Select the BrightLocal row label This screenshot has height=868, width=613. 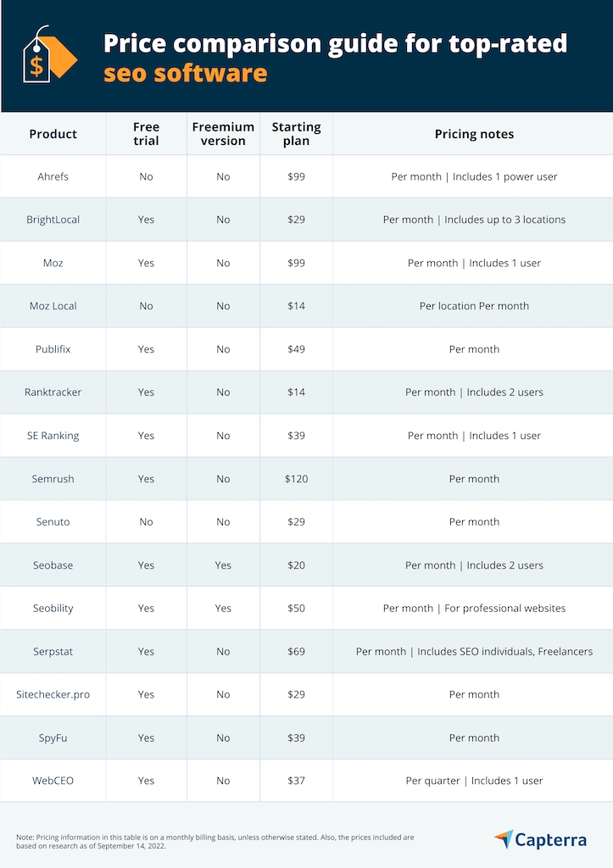pyautogui.click(x=53, y=220)
